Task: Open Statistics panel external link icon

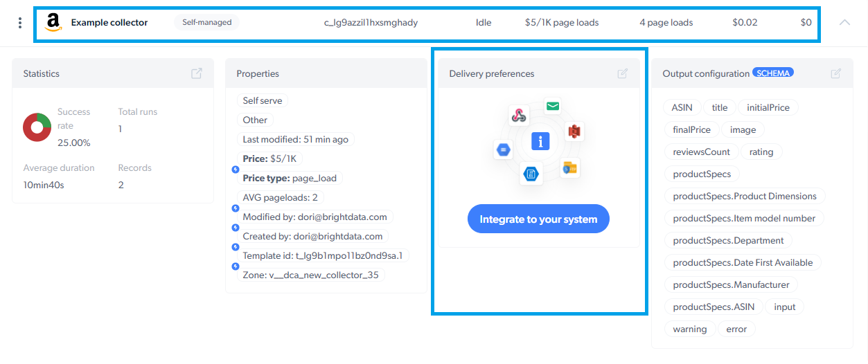Action: tap(197, 73)
